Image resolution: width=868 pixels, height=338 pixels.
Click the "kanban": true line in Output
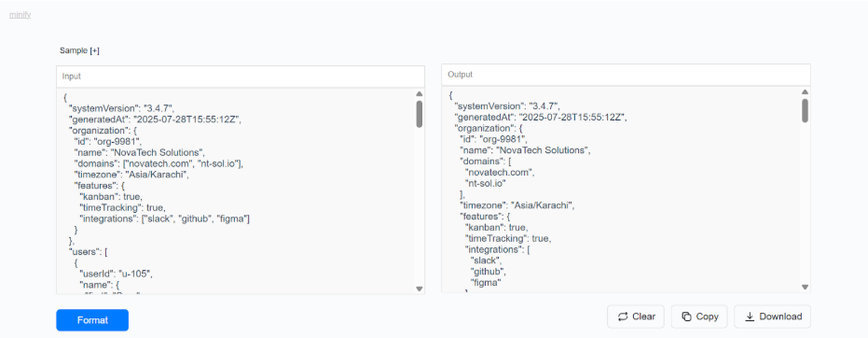[x=497, y=228]
